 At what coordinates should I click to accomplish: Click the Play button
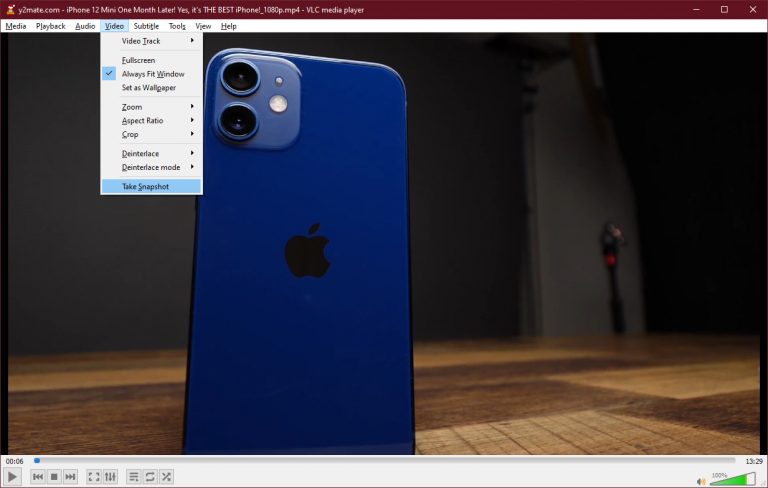click(12, 476)
